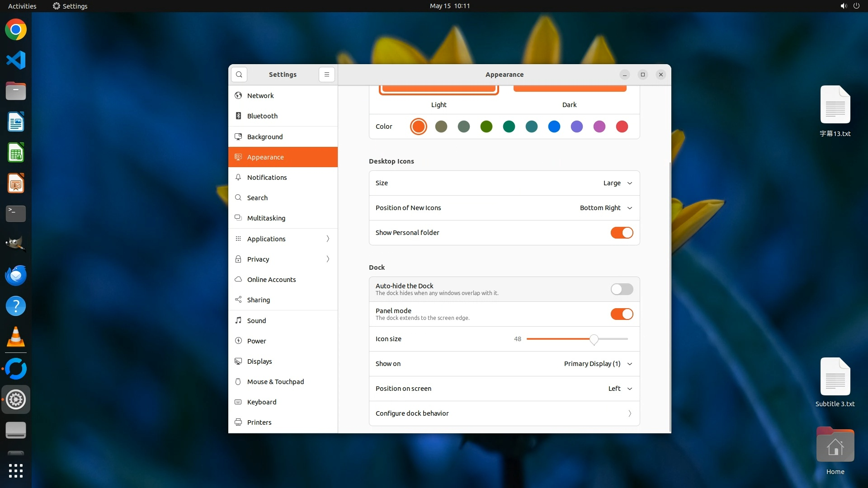This screenshot has height=488, width=868.
Task: Go to the Background settings page
Action: click(x=265, y=137)
